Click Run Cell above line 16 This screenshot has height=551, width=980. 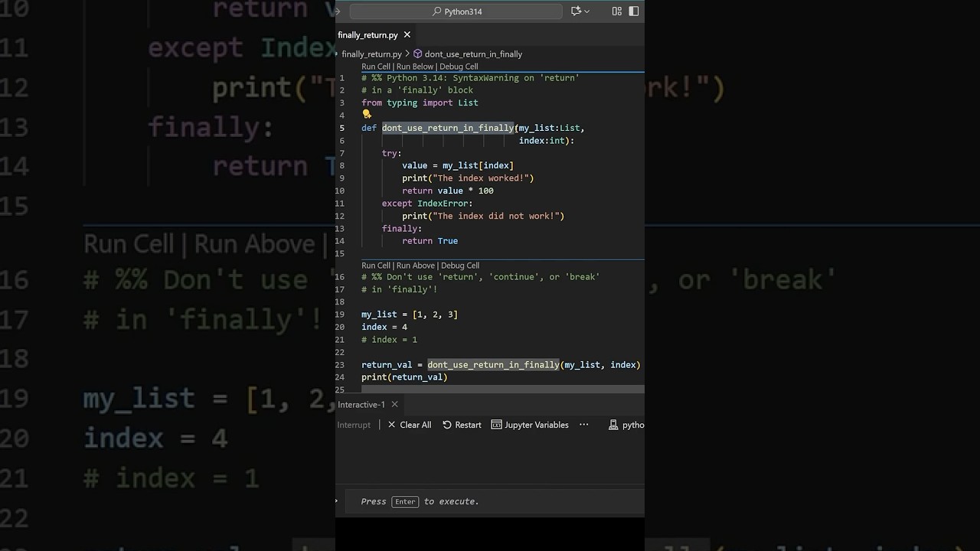(376, 266)
